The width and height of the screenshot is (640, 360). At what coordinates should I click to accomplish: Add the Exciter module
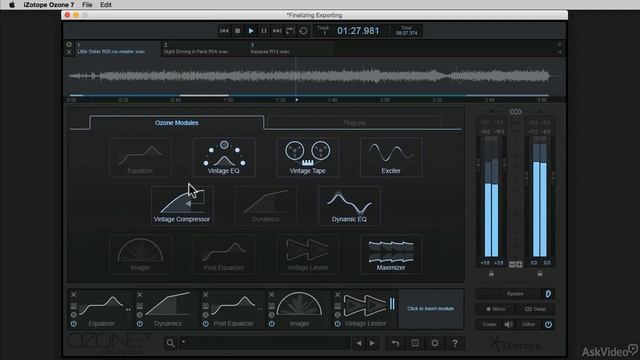[x=391, y=158]
